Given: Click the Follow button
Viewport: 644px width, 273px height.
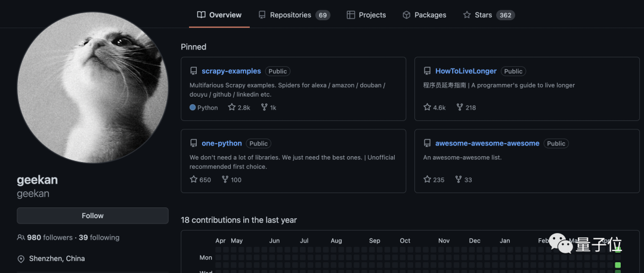Looking at the screenshot, I should tap(92, 216).
